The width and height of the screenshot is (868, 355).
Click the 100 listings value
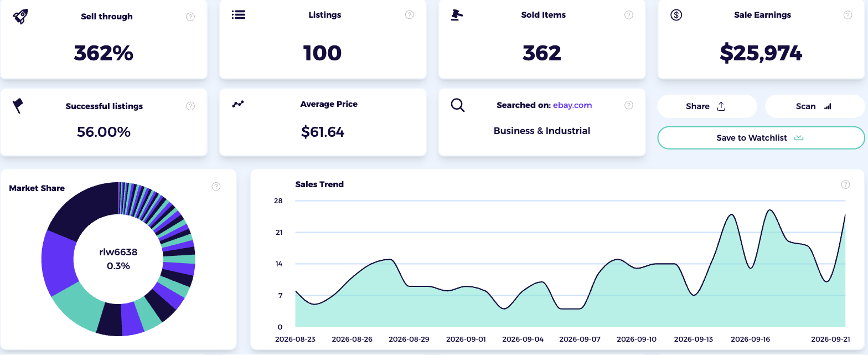323,53
